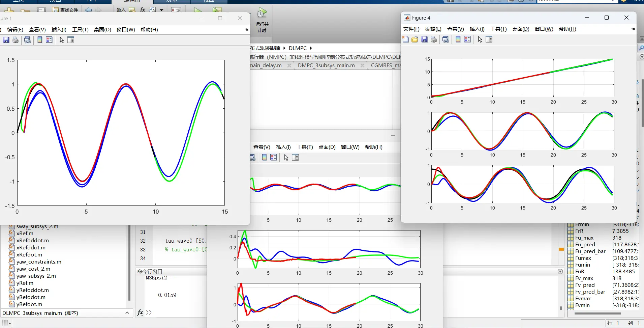
Task: Print Figure 4 with the printer icon
Action: click(434, 39)
